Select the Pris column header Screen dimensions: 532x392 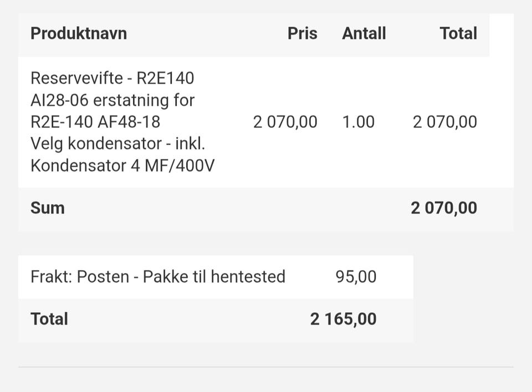(x=303, y=34)
